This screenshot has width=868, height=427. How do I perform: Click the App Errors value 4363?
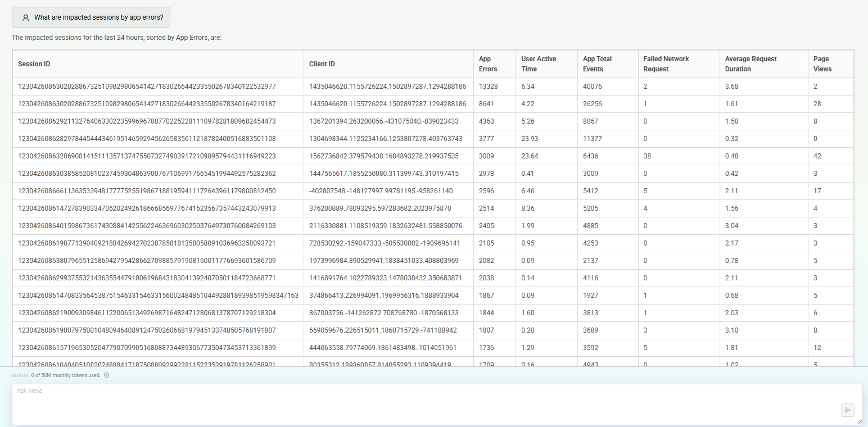(487, 121)
